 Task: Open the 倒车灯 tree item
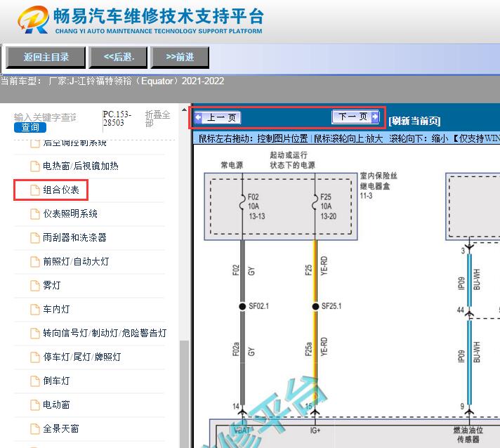[56, 381]
